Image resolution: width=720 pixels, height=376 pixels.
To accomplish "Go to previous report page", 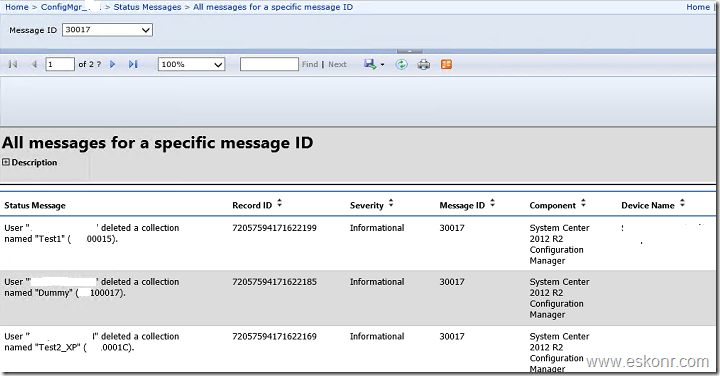I will point(34,64).
